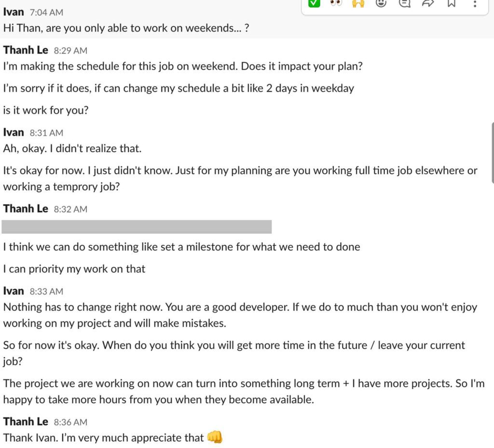
Task: Click the 8:29 AM timestamp
Action: 72,50
